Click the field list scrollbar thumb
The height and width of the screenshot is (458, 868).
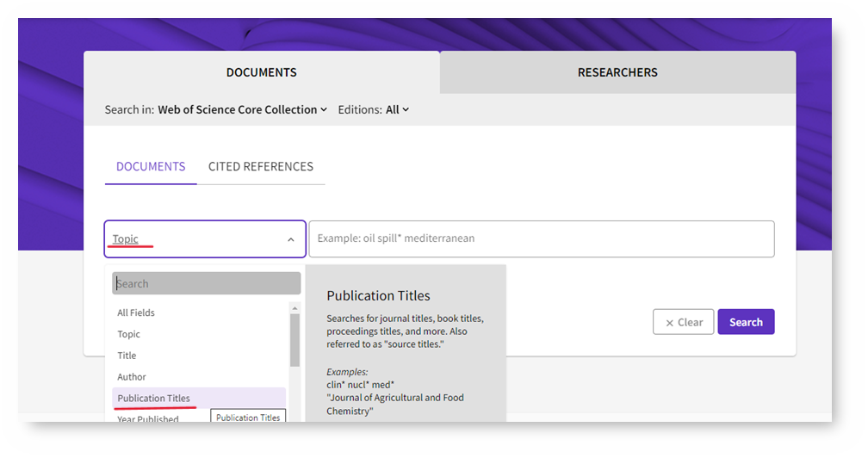click(x=294, y=340)
